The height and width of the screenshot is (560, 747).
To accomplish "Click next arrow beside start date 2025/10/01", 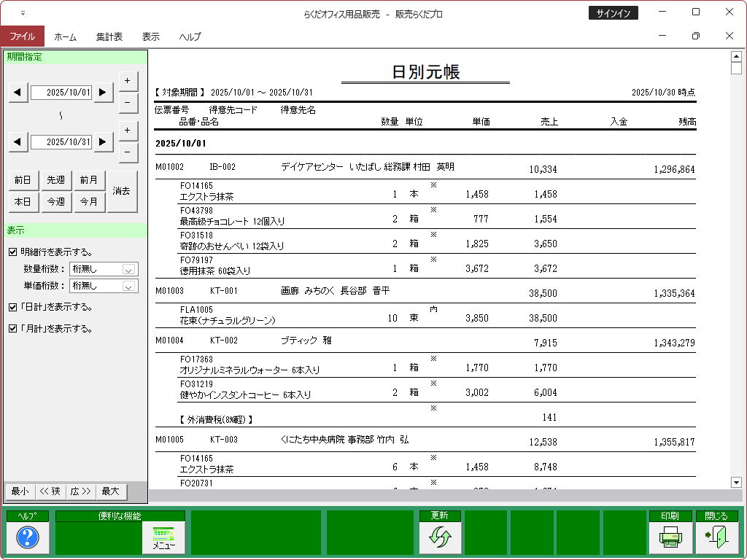I will tap(104, 93).
